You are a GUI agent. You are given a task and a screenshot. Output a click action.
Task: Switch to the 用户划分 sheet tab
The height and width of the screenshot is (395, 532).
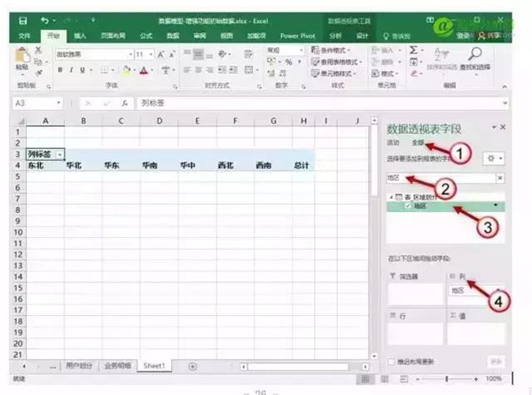click(79, 366)
